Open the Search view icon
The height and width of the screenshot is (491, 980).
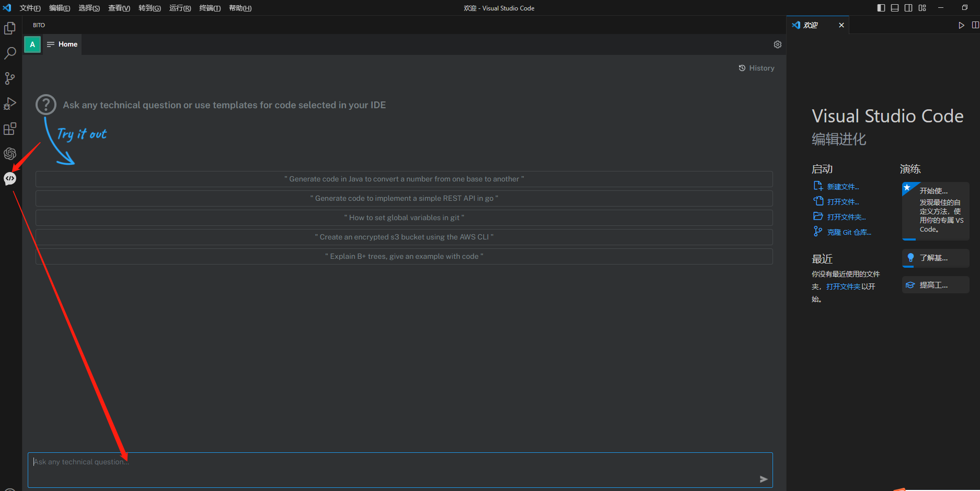(x=10, y=53)
